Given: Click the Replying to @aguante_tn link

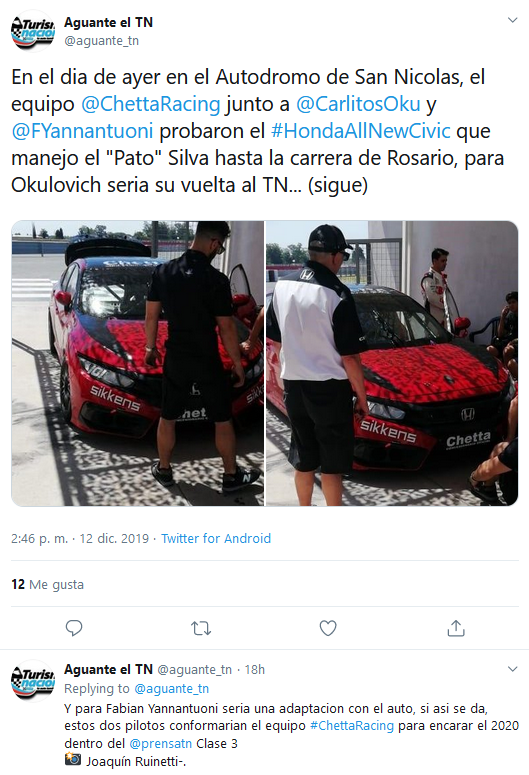Looking at the screenshot, I should [x=136, y=689].
